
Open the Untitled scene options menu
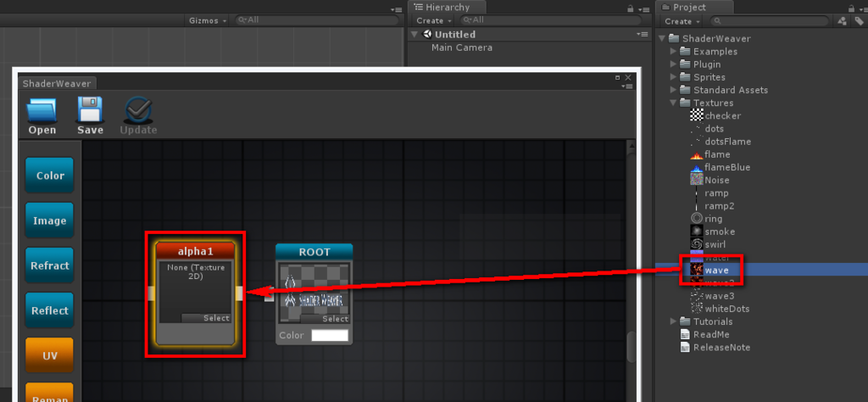pyautogui.click(x=643, y=34)
